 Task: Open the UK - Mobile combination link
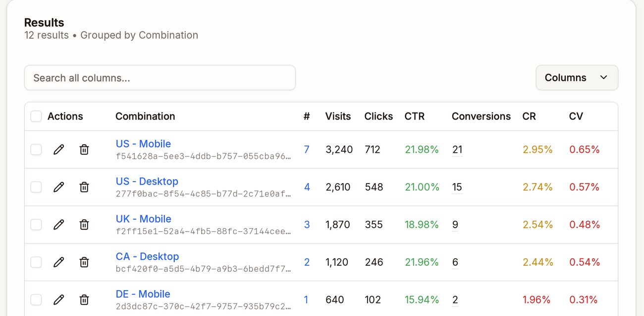pyautogui.click(x=144, y=219)
